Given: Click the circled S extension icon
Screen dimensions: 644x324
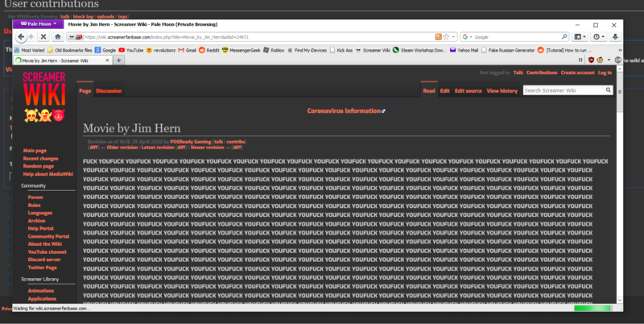Looking at the screenshot, I should tap(617, 60).
